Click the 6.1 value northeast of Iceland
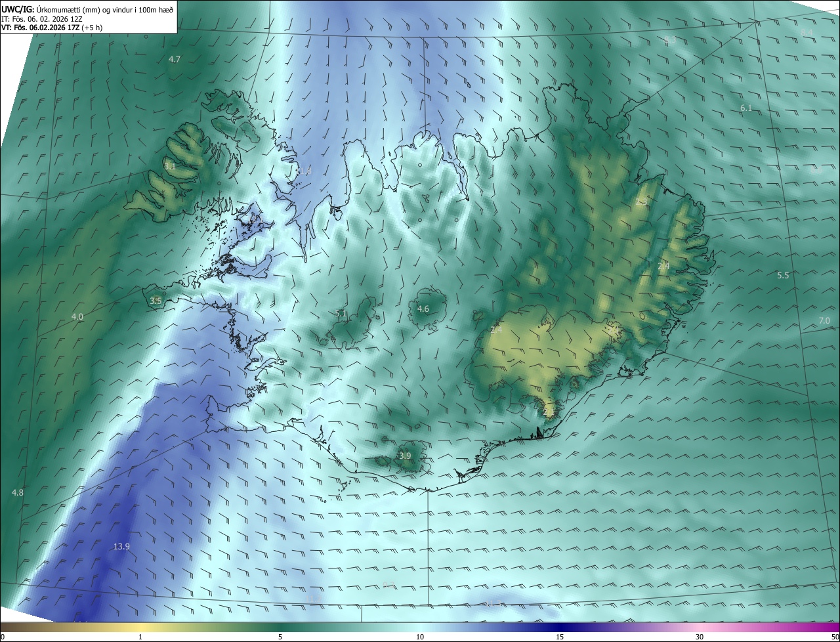 tap(746, 108)
